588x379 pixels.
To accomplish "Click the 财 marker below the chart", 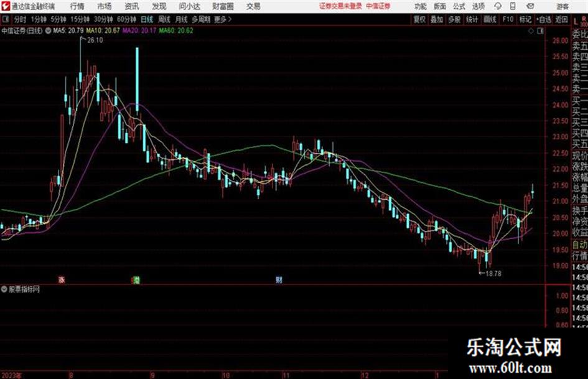I will [x=279, y=279].
